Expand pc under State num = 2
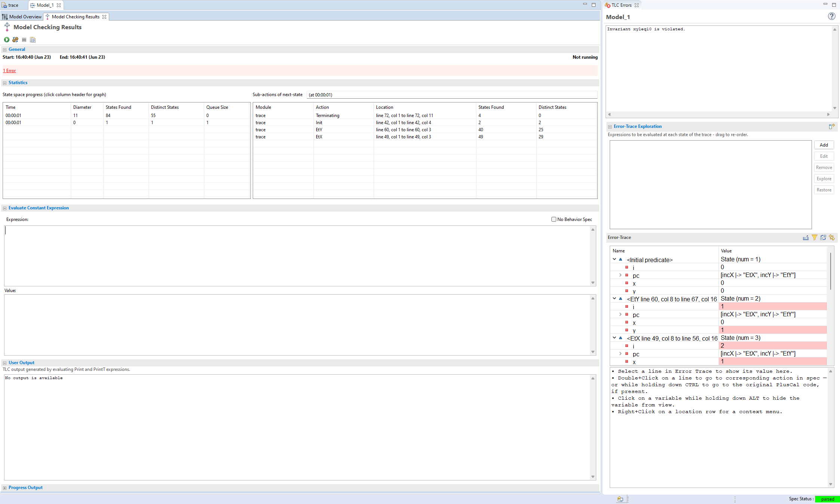 pyautogui.click(x=621, y=314)
